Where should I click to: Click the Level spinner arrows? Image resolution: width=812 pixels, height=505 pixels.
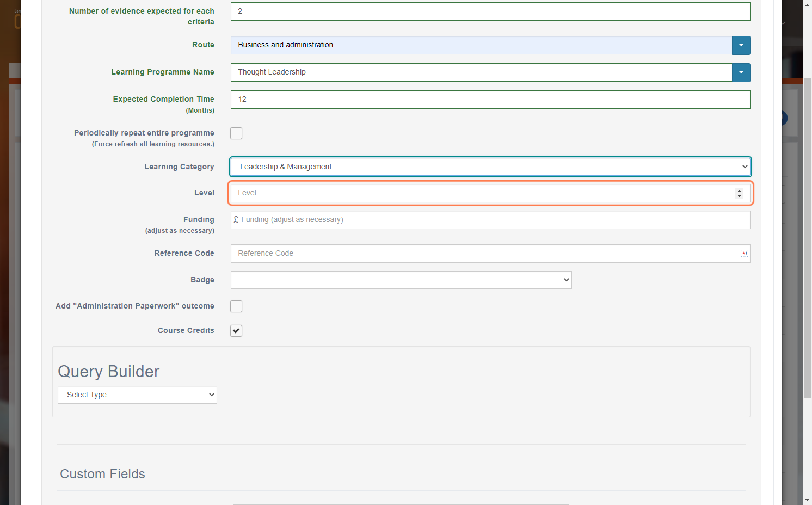click(739, 193)
